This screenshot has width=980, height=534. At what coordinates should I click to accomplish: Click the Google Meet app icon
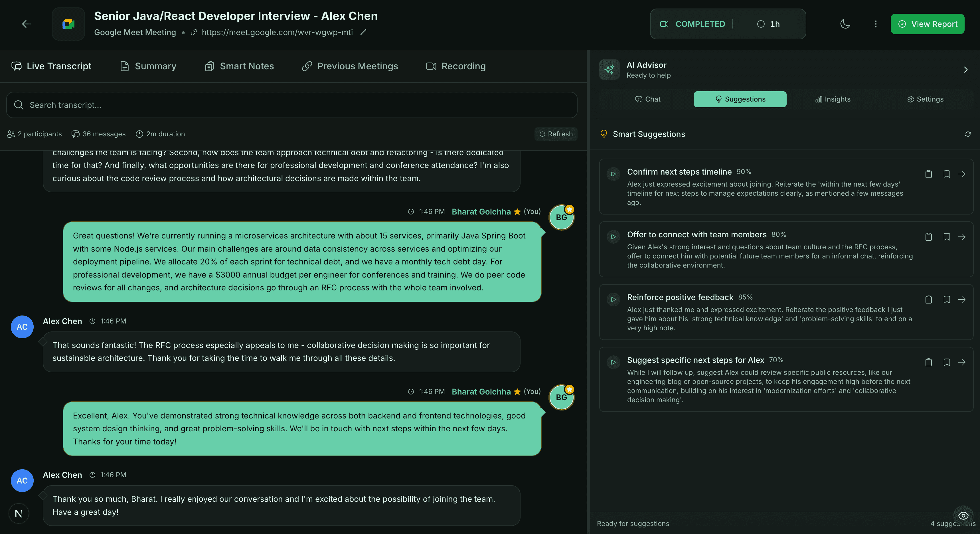(x=68, y=24)
